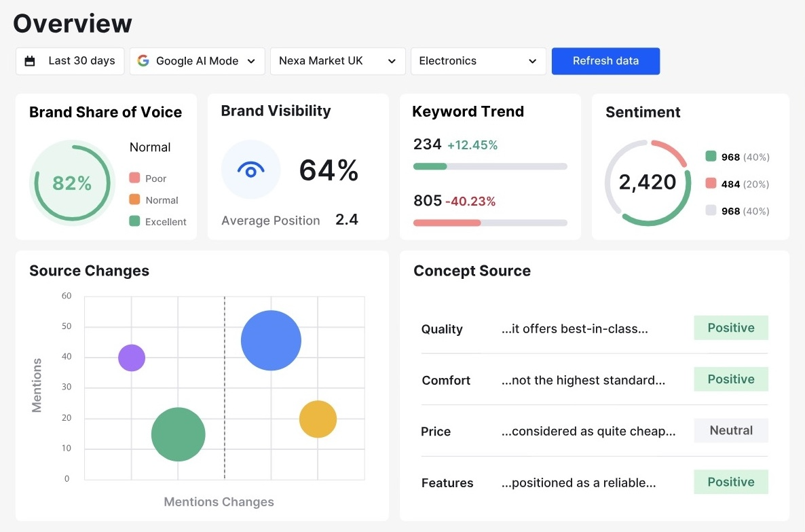Click the eye icon on the Brand Visibility card
The image size is (805, 532).
point(250,169)
